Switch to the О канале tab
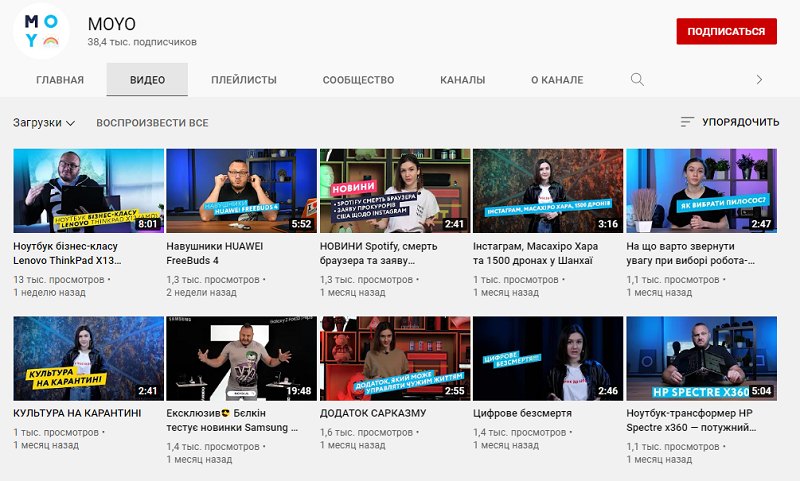The image size is (800, 481). pos(557,80)
